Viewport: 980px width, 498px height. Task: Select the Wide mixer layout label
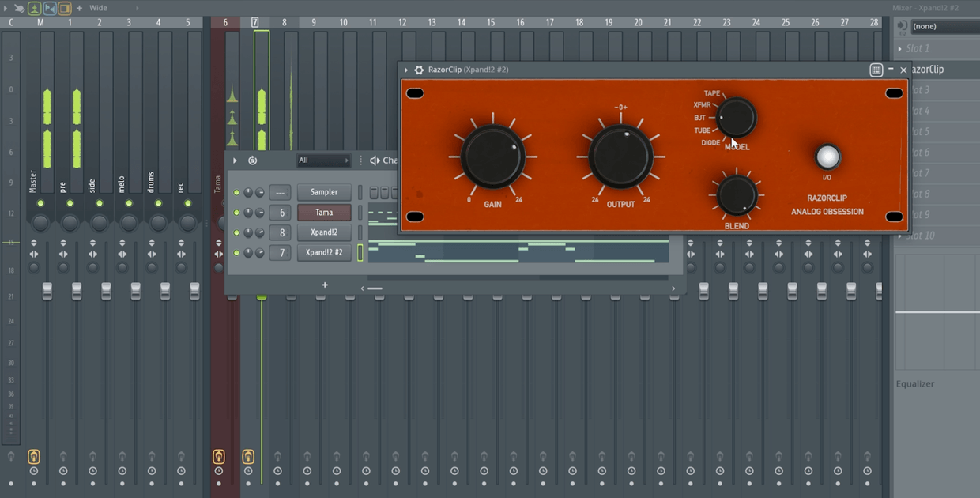98,8
